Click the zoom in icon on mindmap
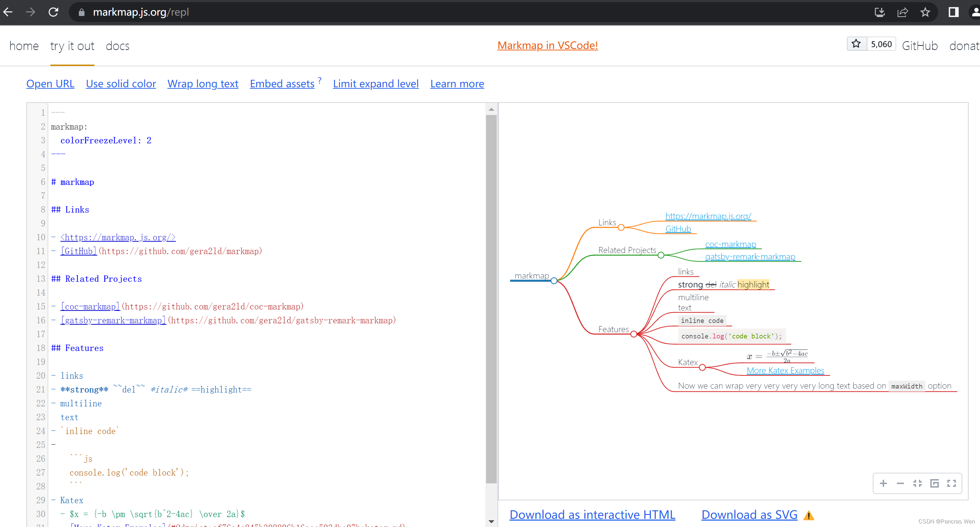 pyautogui.click(x=884, y=483)
